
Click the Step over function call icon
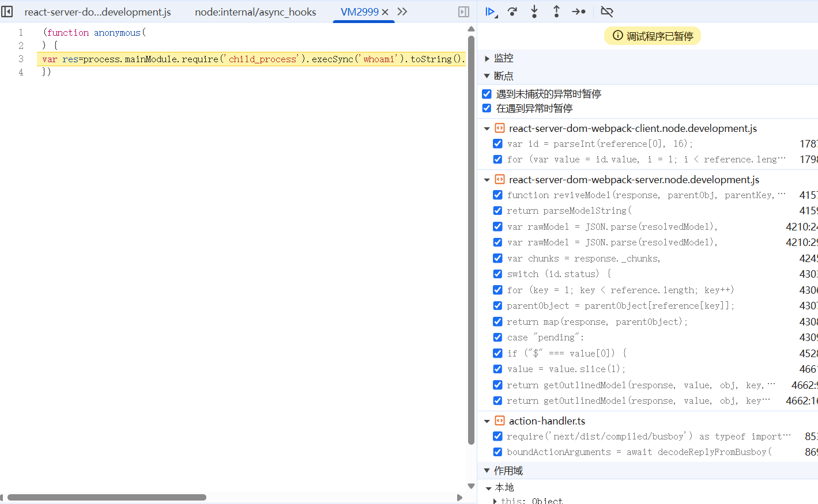(x=512, y=12)
